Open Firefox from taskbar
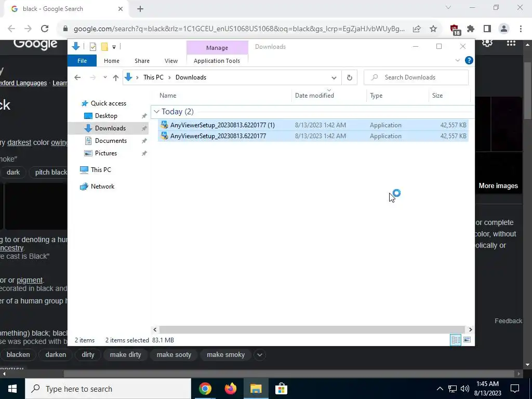This screenshot has height=399, width=532. click(x=230, y=389)
